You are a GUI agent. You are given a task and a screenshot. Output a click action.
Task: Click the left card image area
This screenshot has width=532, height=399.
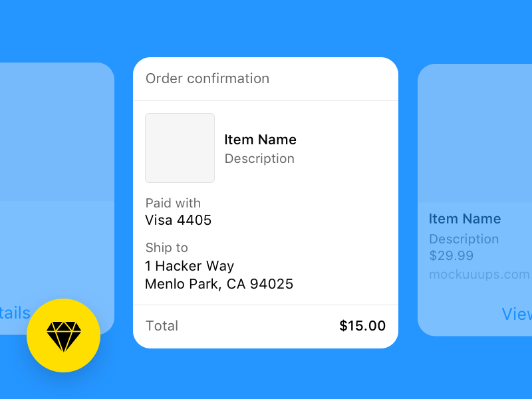tap(57, 132)
